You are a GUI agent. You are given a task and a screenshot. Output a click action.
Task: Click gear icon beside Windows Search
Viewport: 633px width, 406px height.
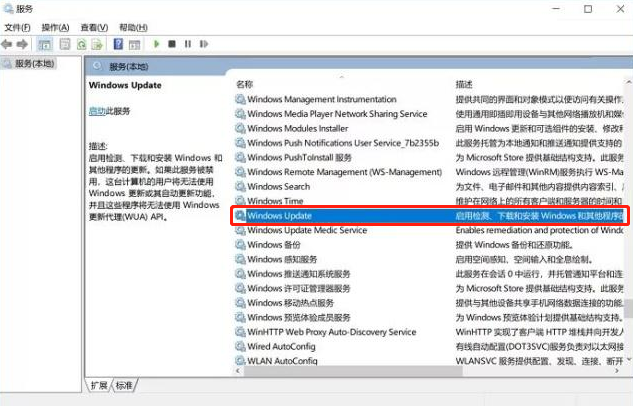[240, 186]
